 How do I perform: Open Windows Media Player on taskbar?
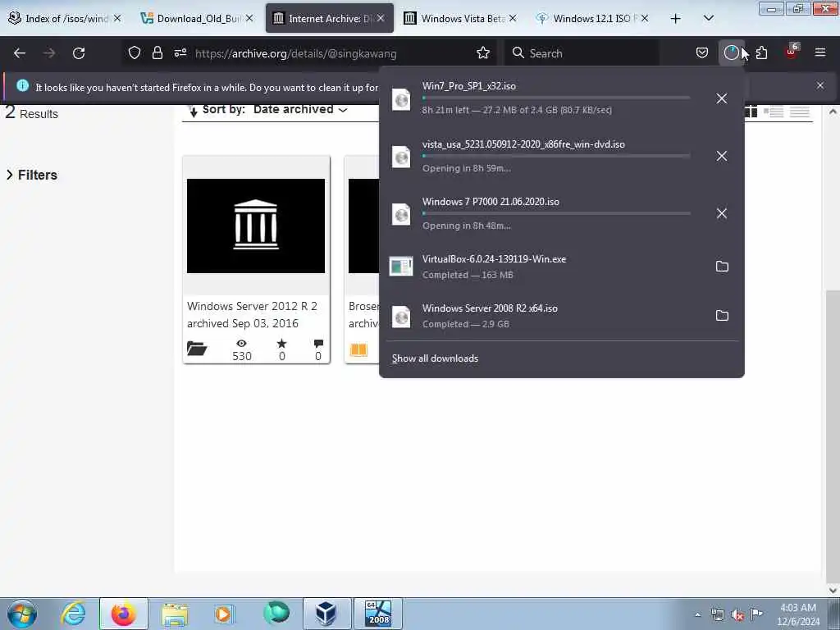pyautogui.click(x=223, y=614)
